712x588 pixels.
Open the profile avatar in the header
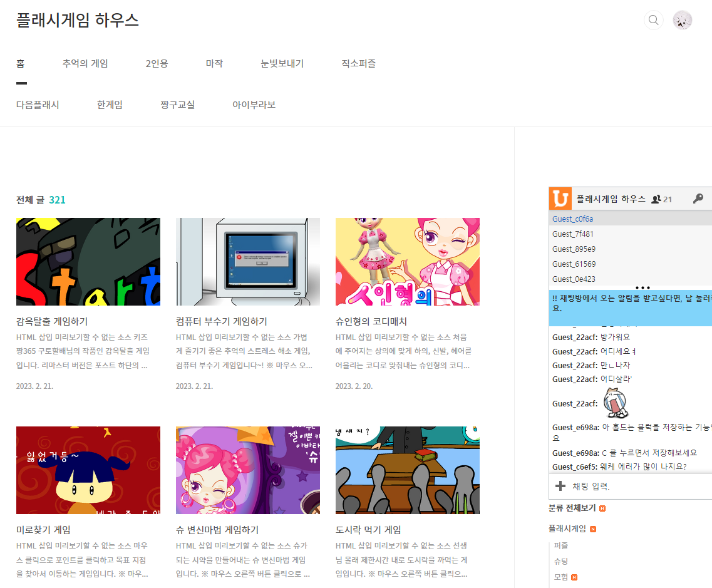[682, 20]
